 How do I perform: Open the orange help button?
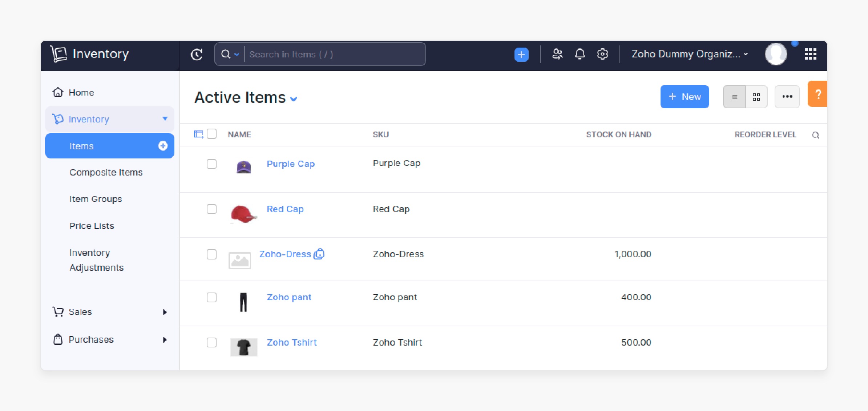817,94
